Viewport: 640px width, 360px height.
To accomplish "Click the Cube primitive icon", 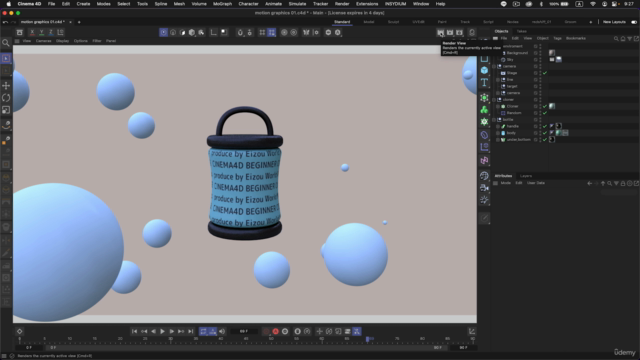I will click(484, 70).
